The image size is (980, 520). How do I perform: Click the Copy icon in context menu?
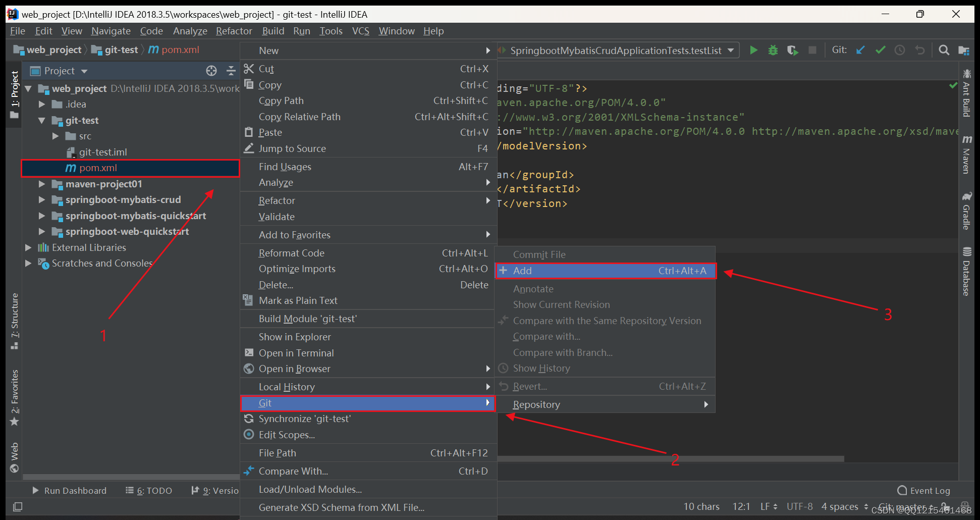point(249,84)
